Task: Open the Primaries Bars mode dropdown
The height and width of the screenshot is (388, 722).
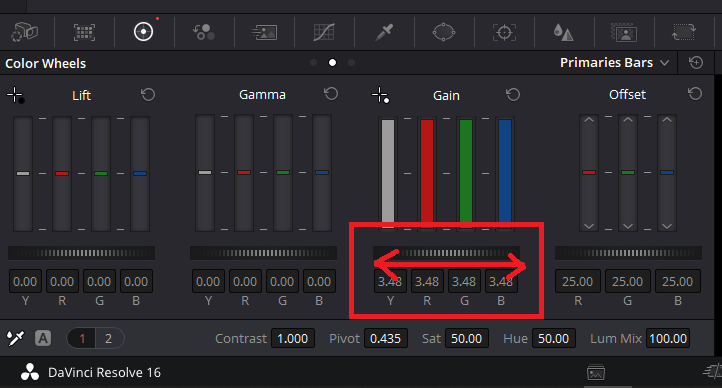Action: (x=614, y=63)
